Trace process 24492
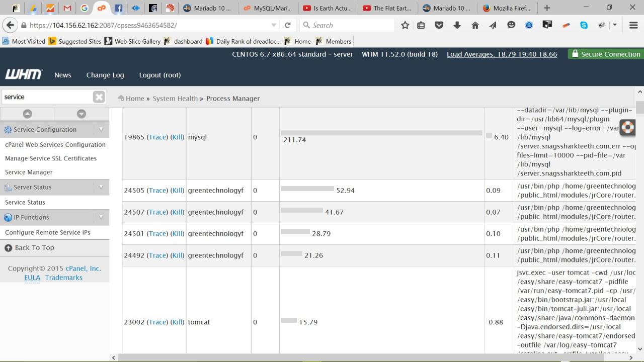The image size is (644, 362). tap(157, 255)
